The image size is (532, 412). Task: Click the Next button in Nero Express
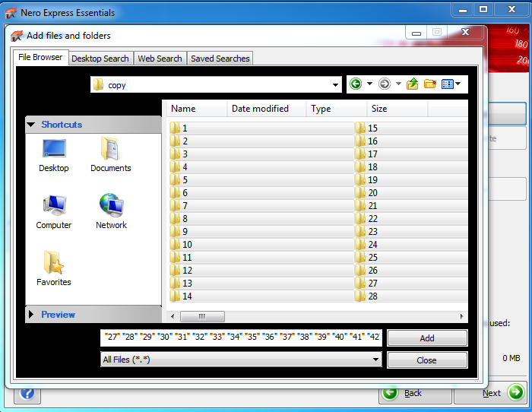490,393
